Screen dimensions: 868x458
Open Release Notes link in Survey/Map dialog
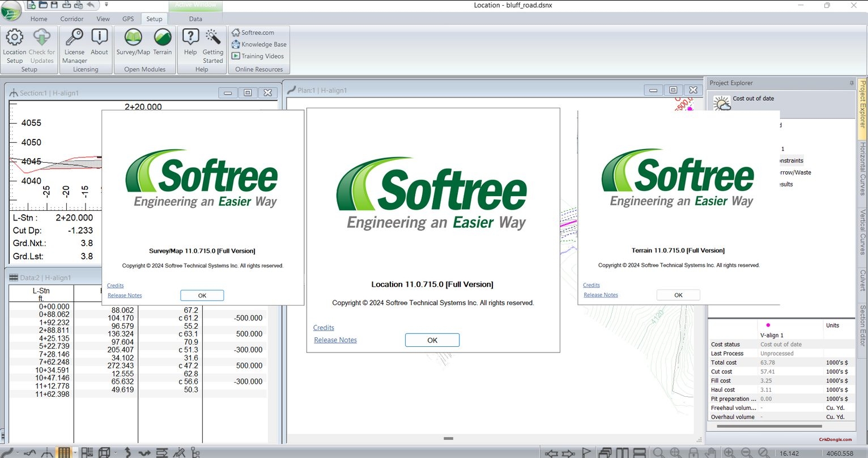coord(125,295)
